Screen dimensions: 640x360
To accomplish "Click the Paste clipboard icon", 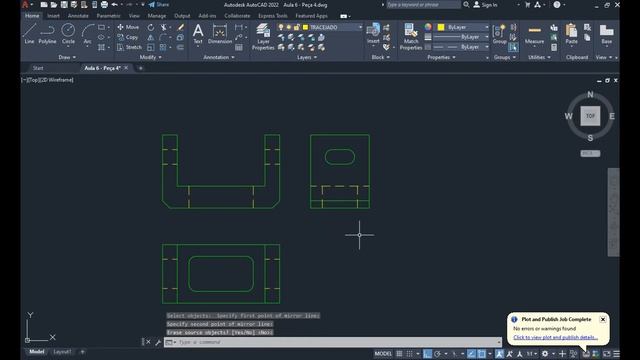I will tap(571, 34).
